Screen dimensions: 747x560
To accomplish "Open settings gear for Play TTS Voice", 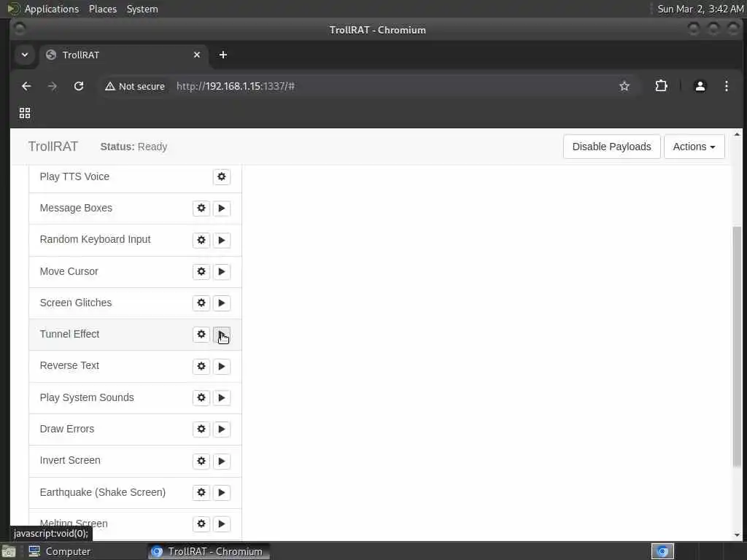I will pos(222,176).
